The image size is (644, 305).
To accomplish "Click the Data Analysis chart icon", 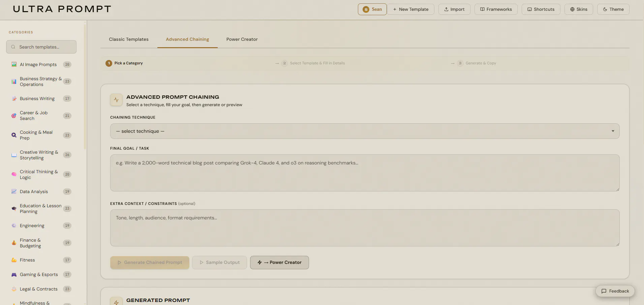I will [x=14, y=191].
